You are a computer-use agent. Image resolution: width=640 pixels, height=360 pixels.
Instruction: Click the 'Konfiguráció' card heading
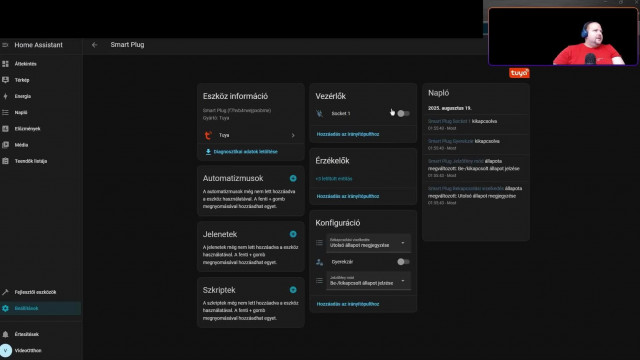[x=338, y=223]
